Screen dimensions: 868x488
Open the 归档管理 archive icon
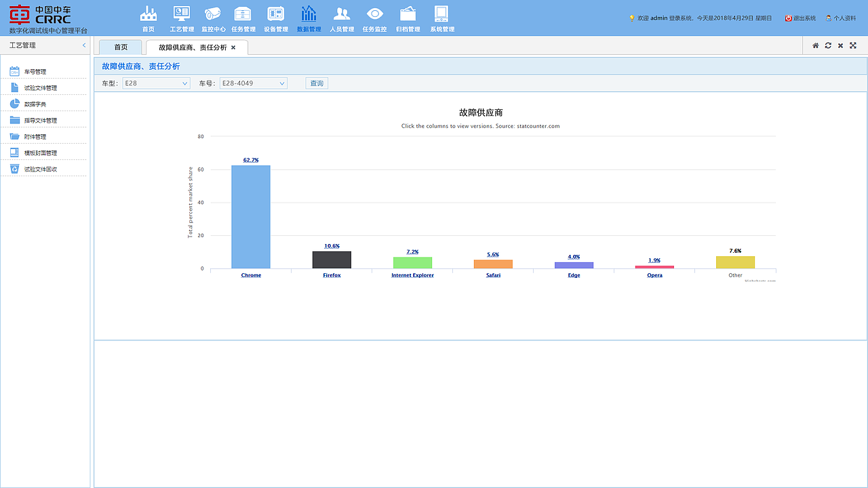[x=408, y=14]
